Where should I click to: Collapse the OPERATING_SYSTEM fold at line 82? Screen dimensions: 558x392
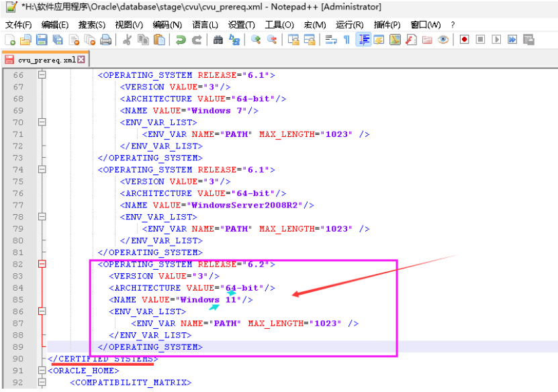click(42, 264)
